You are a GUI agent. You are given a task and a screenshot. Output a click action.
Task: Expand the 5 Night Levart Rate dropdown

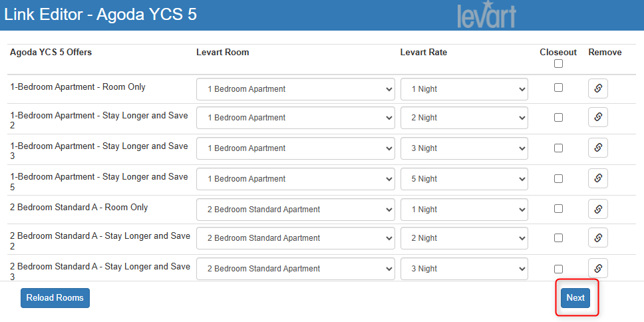point(464,179)
